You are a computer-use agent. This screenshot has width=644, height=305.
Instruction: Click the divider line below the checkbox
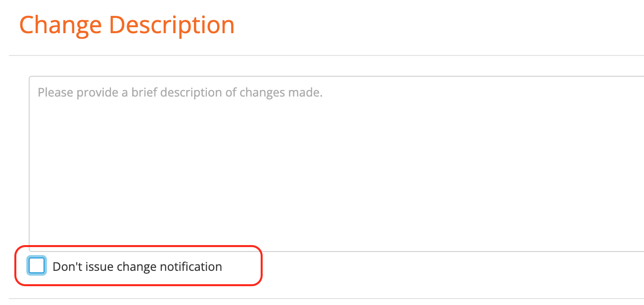click(326, 299)
